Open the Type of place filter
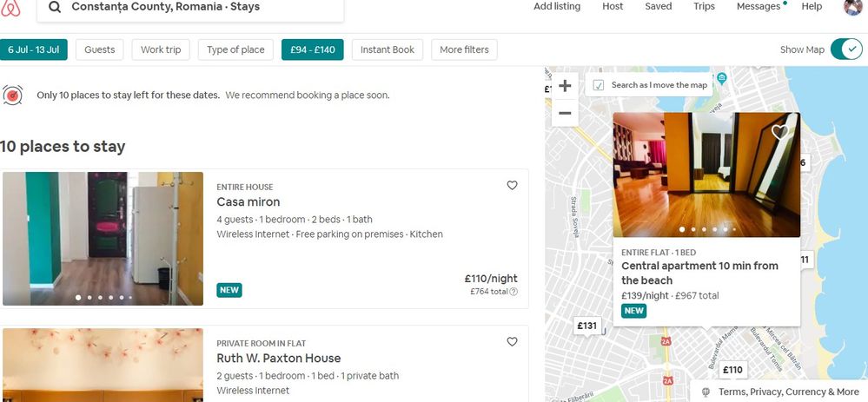The image size is (868, 402). (x=235, y=49)
